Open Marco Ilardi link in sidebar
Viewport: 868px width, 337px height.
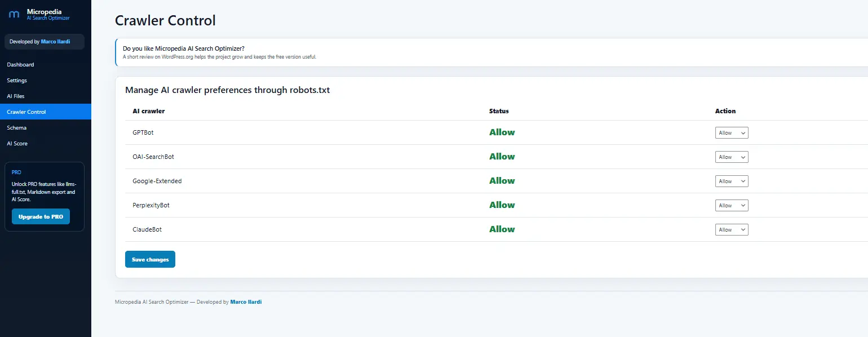click(55, 42)
